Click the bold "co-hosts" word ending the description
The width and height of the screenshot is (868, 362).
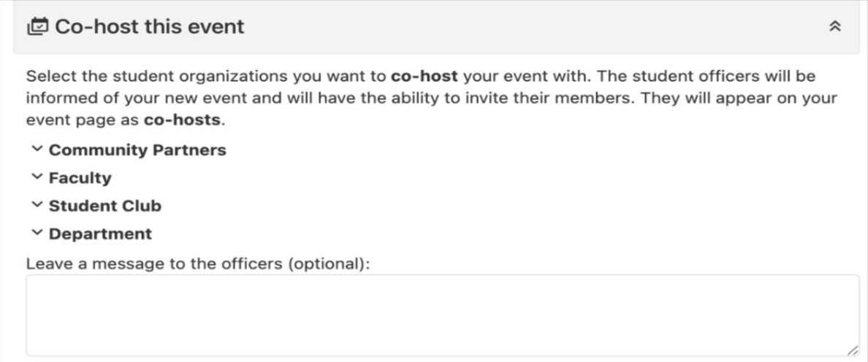coord(183,120)
